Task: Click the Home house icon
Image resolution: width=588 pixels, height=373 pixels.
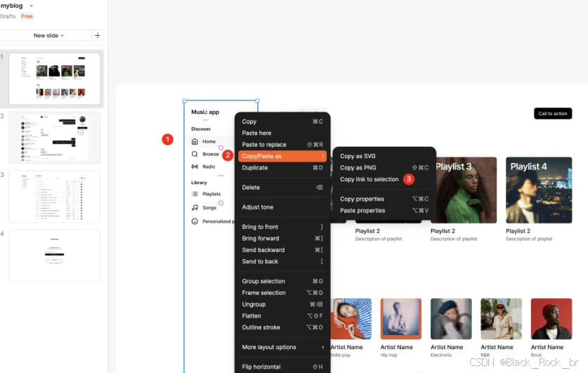Action: click(x=195, y=141)
